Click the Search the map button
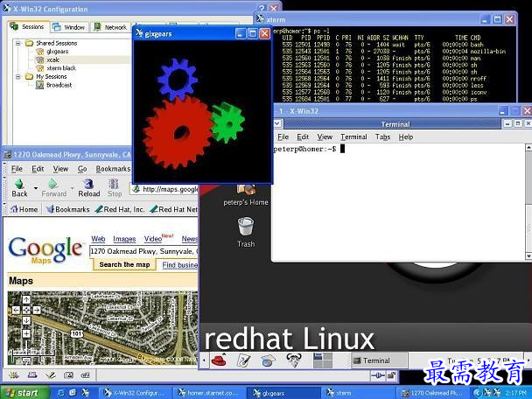The width and height of the screenshot is (532, 399). [124, 264]
